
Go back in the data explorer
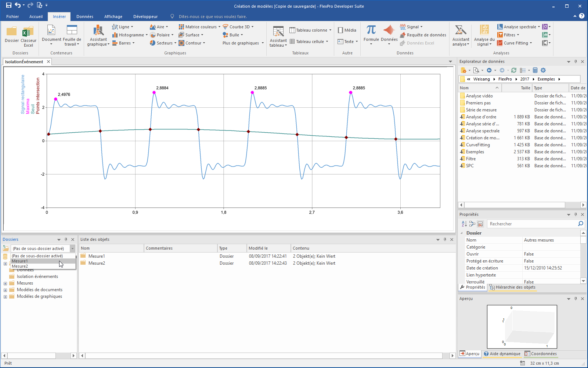(x=489, y=70)
